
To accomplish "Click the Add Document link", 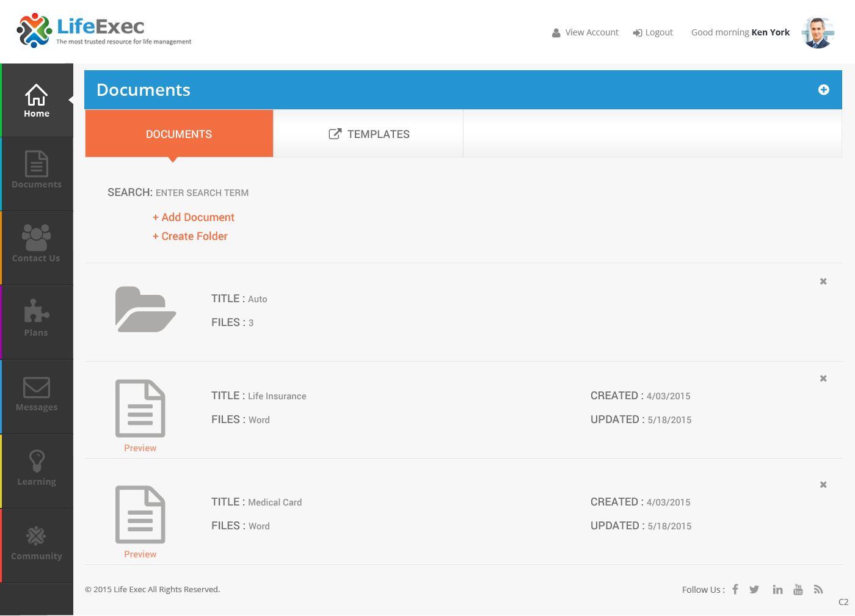I will 194,217.
